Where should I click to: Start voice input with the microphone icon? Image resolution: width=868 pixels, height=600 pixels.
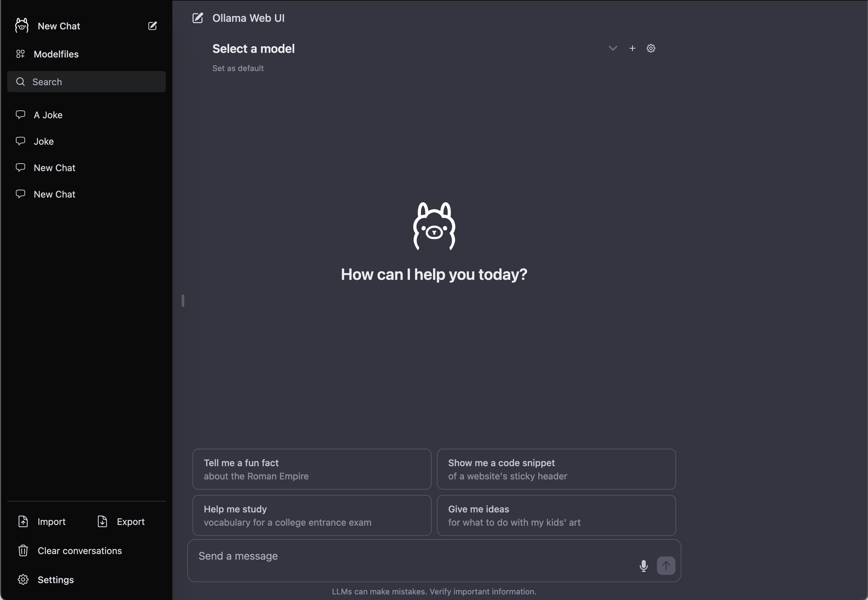(x=644, y=566)
